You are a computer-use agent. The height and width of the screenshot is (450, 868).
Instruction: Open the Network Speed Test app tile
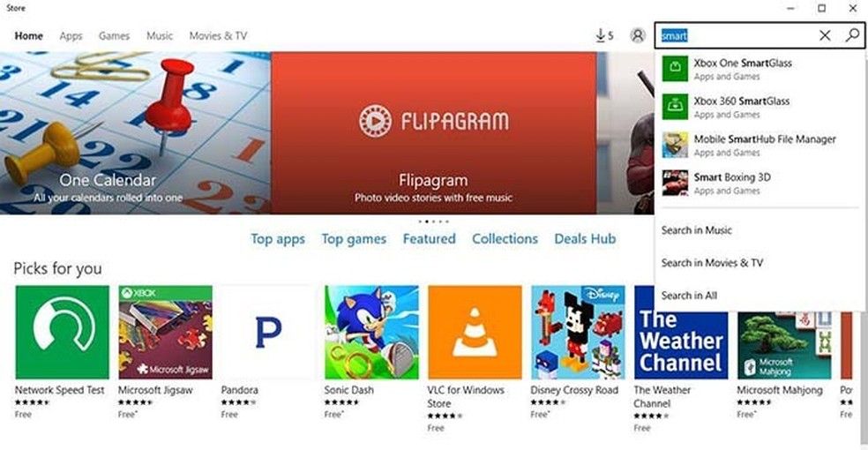click(62, 351)
